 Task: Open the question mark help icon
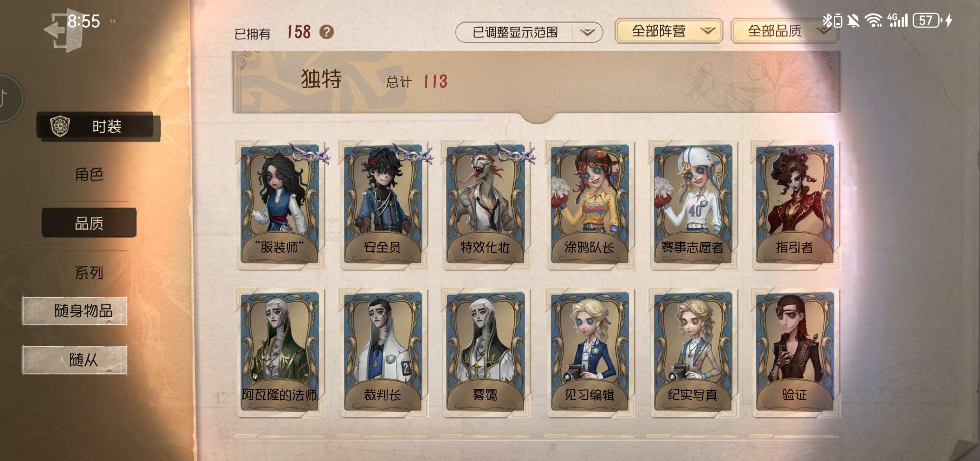coord(326,32)
